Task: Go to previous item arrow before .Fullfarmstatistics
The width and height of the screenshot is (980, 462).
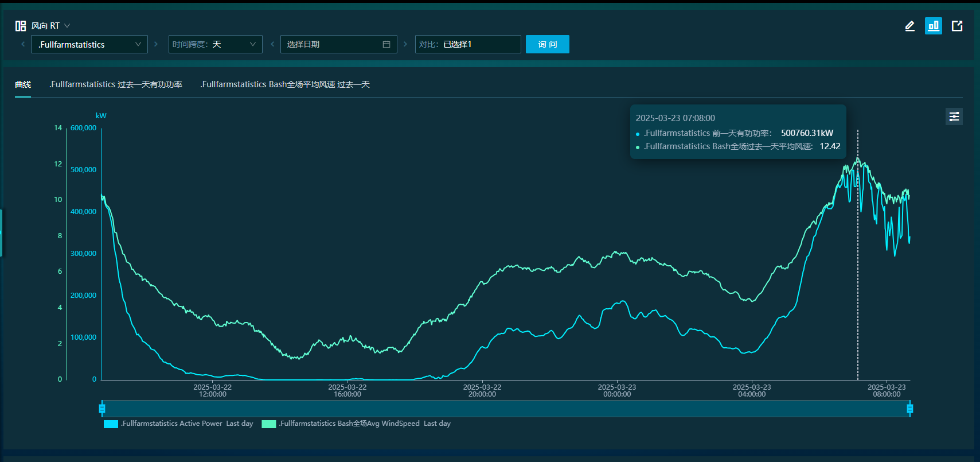Action: (x=23, y=44)
